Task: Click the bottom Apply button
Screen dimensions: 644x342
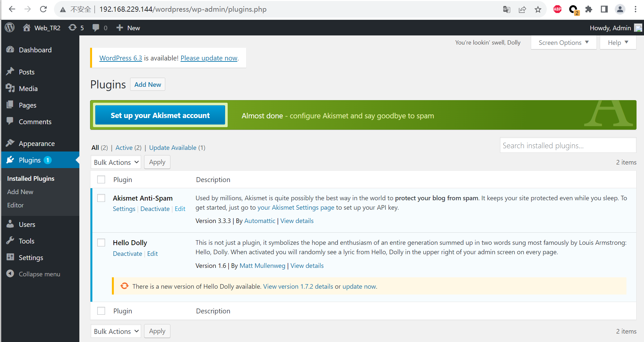Action: 157,331
